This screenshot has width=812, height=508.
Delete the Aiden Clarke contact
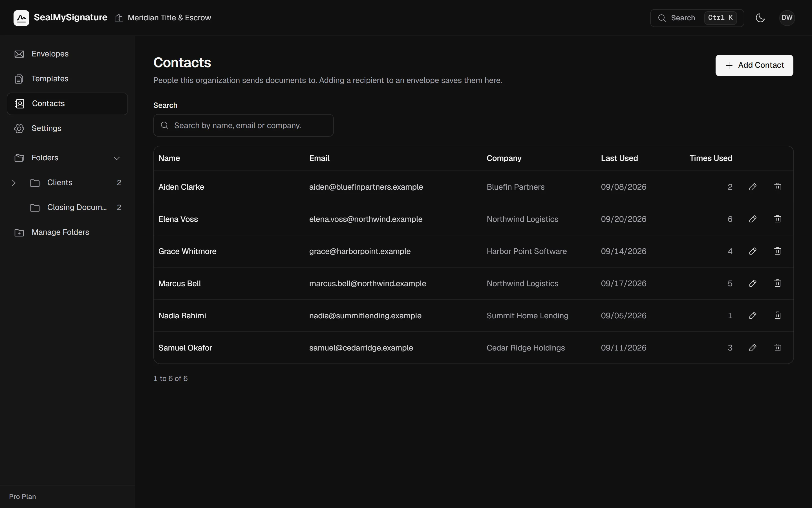[x=777, y=187]
